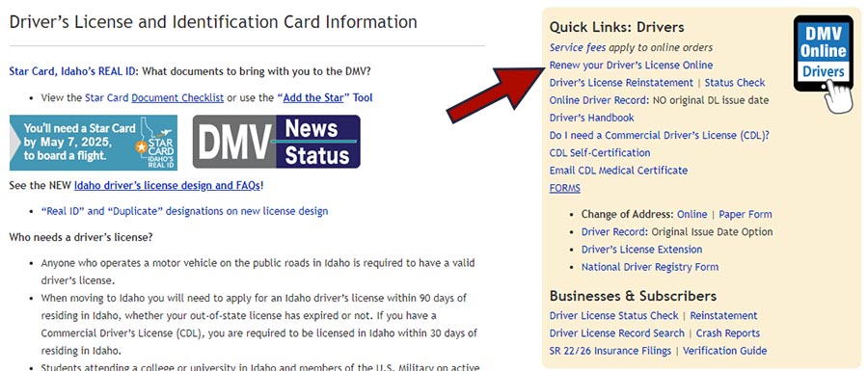
Task: Open Idaho driver's license design and FAQs
Action: pos(167,185)
